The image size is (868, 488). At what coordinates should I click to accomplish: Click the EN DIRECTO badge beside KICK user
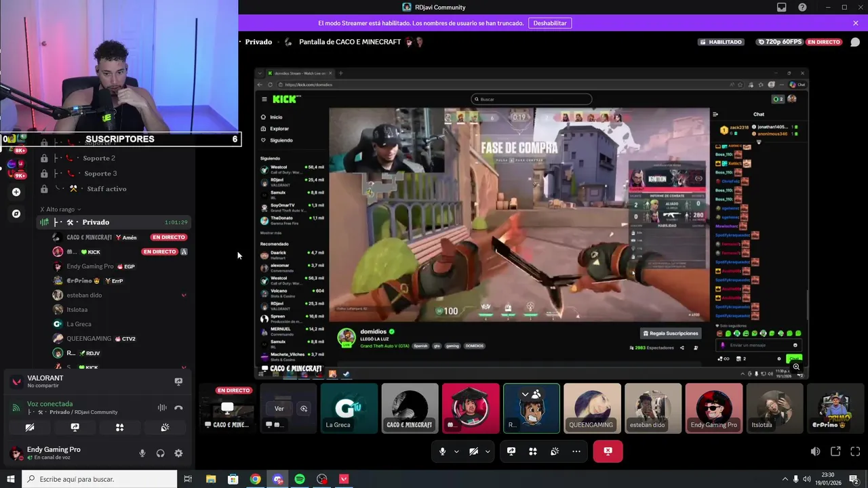[x=159, y=251]
